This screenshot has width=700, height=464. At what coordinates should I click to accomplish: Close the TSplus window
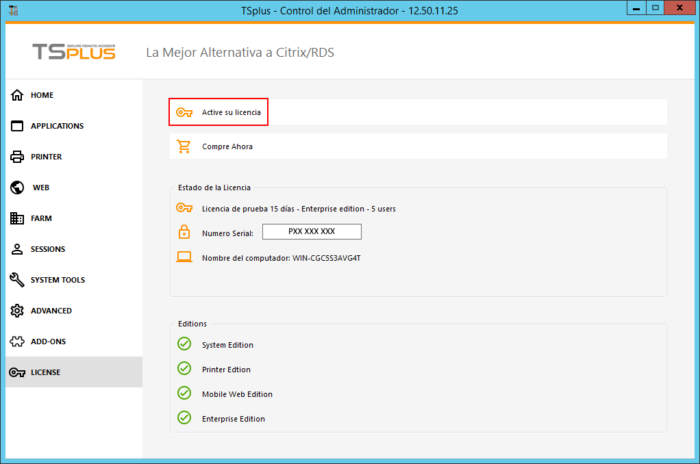pyautogui.click(x=679, y=8)
